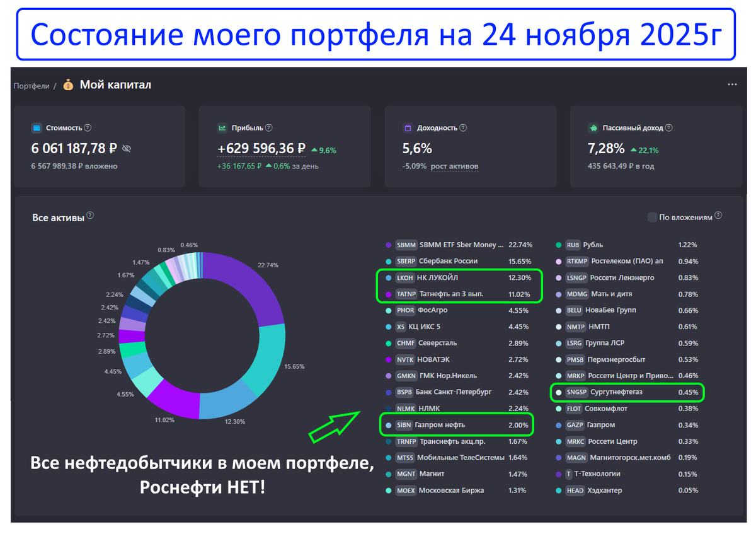This screenshot has height=534, width=756.
Task: Click the PHOR ticker badge
Action: [x=405, y=310]
